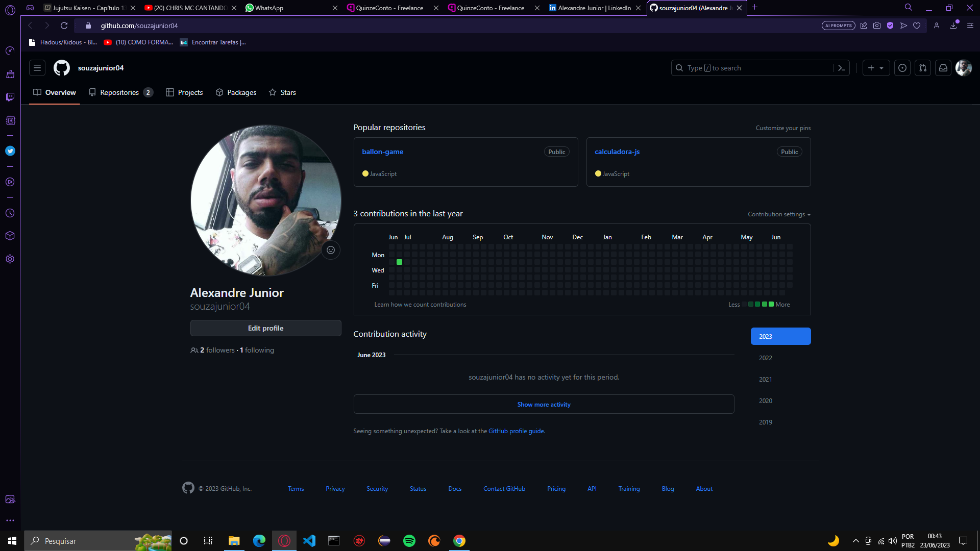Expand the Contribution settings dropdown

(x=779, y=214)
